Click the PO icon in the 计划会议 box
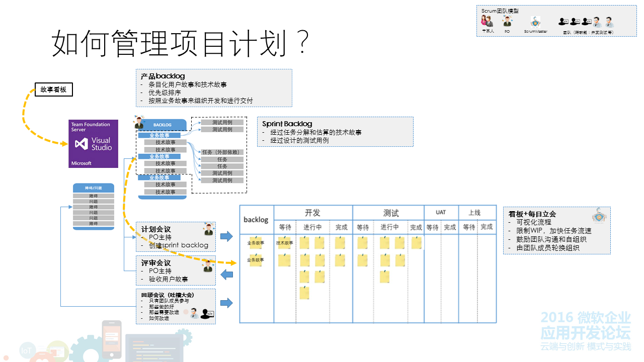 coord(208,229)
